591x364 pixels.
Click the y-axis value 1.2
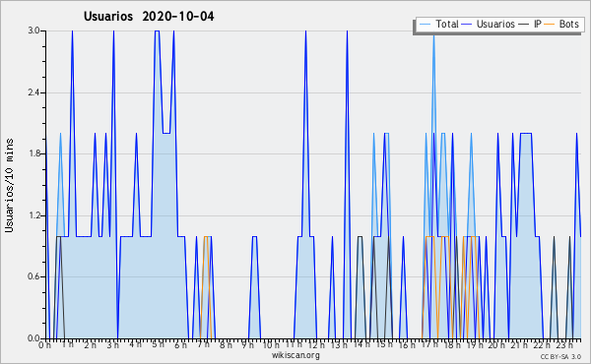pyautogui.click(x=34, y=215)
